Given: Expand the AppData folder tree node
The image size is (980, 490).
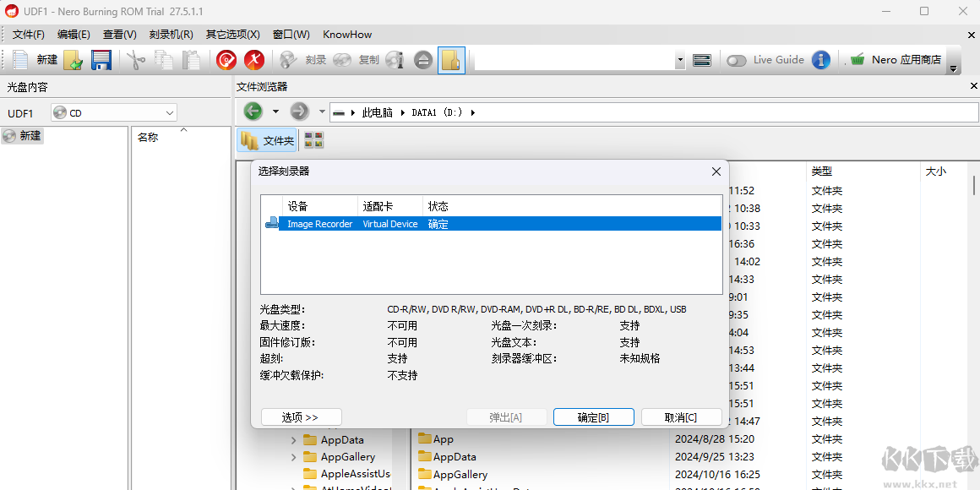Looking at the screenshot, I should (x=294, y=440).
